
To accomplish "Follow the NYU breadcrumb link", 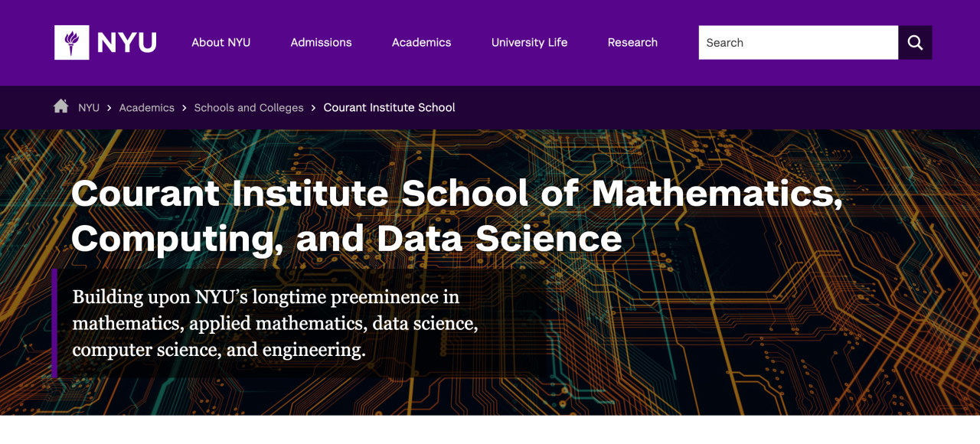I will coord(89,108).
